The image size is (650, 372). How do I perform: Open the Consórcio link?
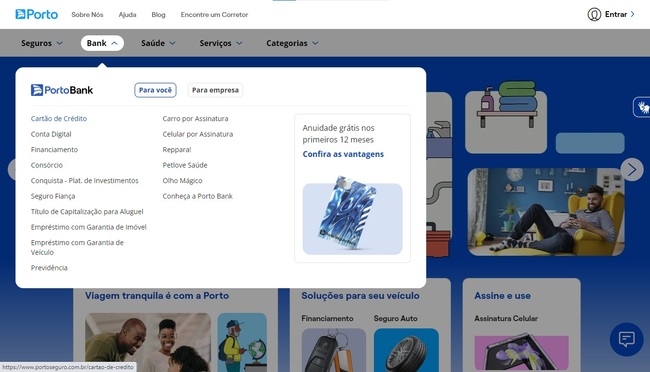click(x=47, y=165)
